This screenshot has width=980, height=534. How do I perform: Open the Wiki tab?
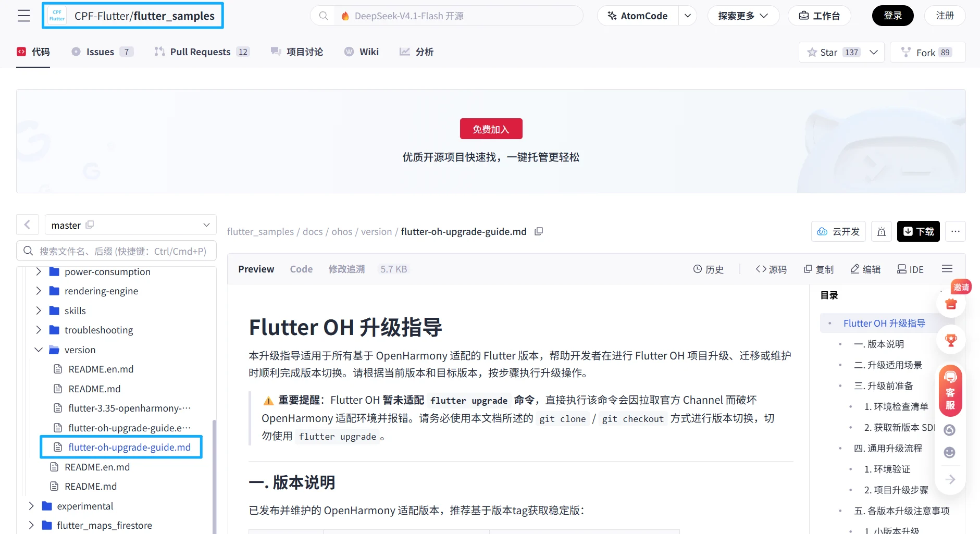(x=362, y=52)
